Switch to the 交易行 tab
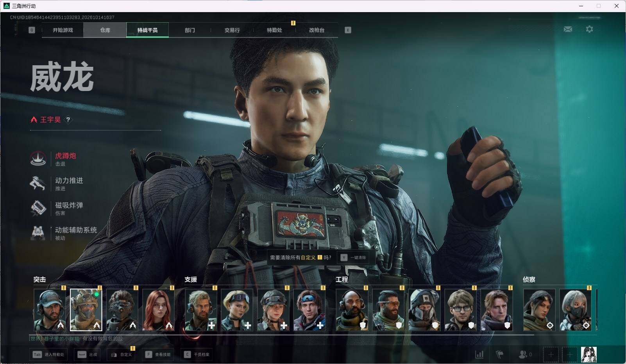Screen dimensions: 626x364 (232, 30)
